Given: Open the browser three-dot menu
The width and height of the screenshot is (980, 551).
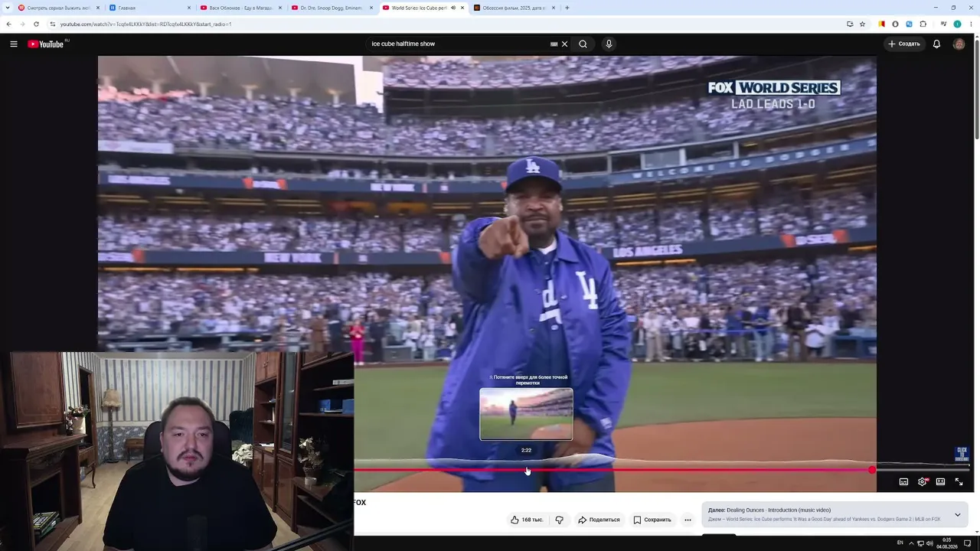Looking at the screenshot, I should pyautogui.click(x=971, y=24).
